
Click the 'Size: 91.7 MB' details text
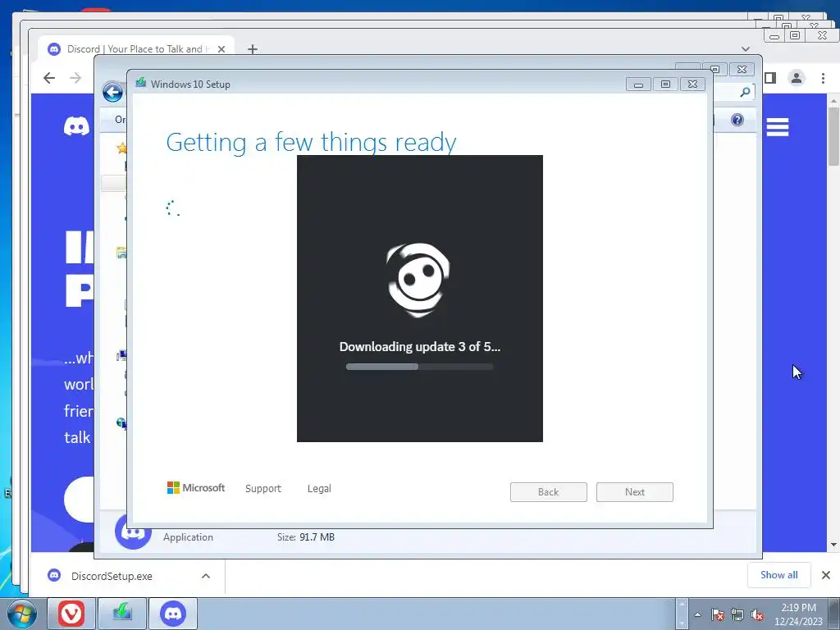point(305,536)
